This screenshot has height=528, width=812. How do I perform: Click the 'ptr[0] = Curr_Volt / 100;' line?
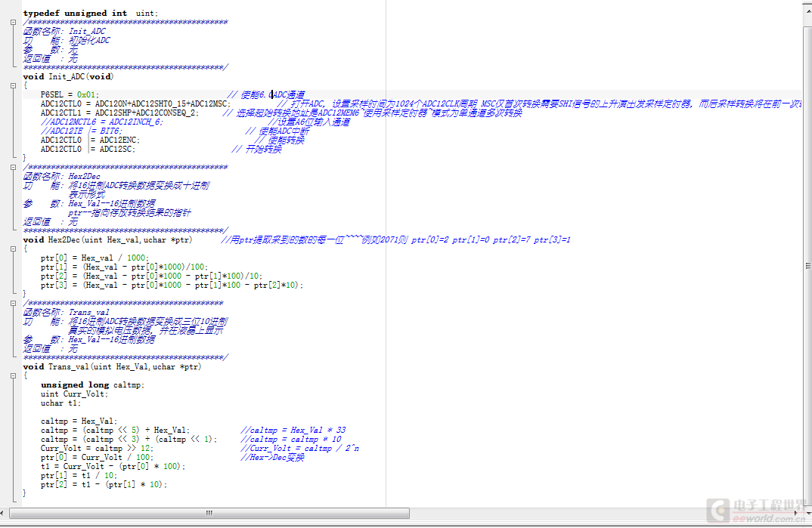point(97,457)
